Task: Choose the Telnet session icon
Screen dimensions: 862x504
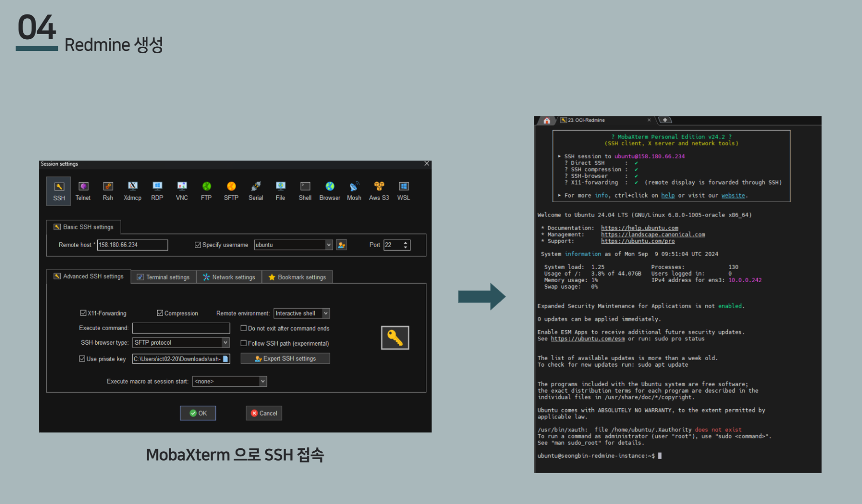Action: click(x=83, y=191)
